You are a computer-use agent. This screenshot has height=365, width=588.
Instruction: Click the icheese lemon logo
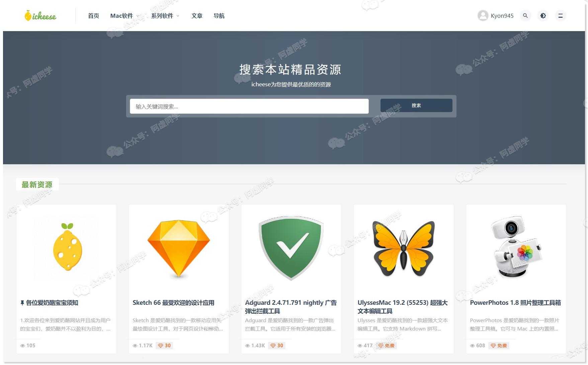(40, 15)
